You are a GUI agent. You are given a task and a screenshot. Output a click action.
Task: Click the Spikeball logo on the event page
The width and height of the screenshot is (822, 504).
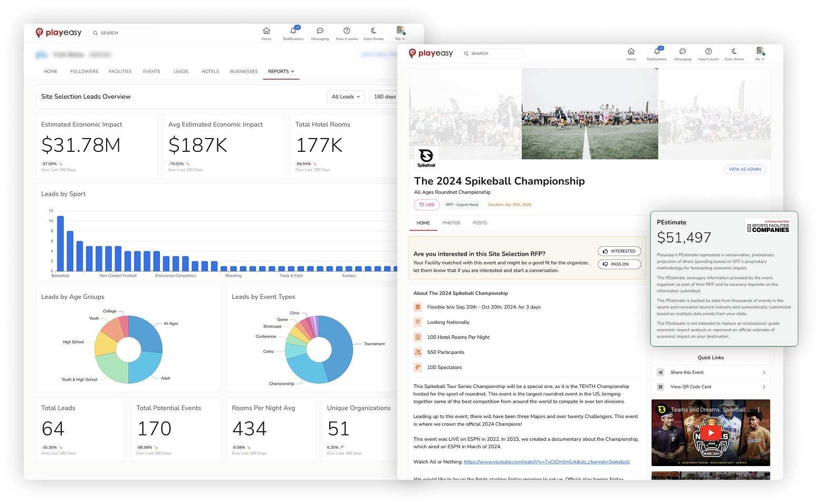[x=425, y=158]
